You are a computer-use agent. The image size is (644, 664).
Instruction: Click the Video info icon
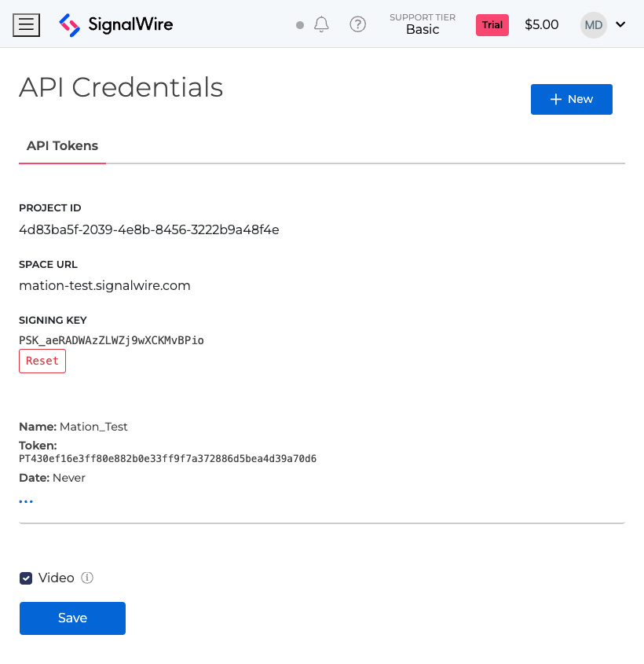(x=87, y=578)
